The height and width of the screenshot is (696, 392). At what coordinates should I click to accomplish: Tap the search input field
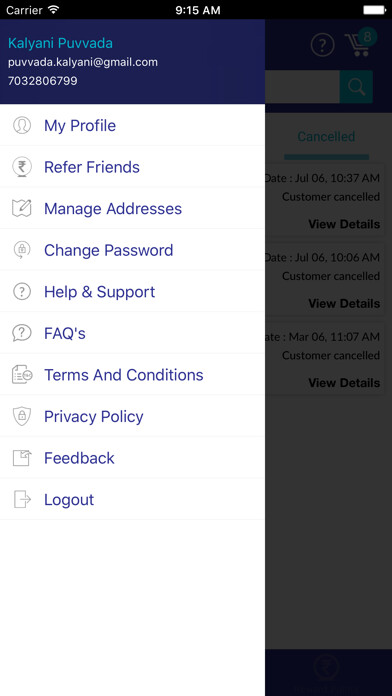[x=302, y=87]
